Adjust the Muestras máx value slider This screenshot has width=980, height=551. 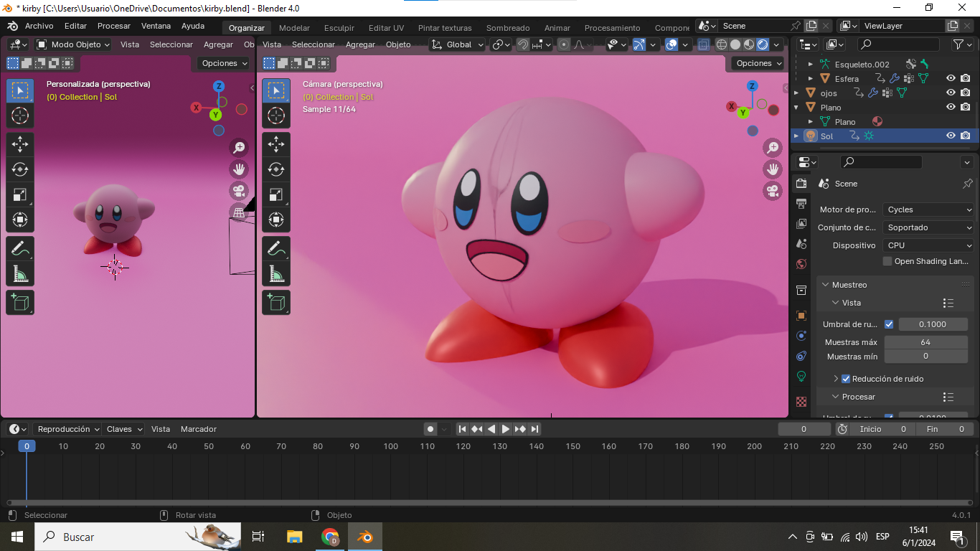pos(926,342)
